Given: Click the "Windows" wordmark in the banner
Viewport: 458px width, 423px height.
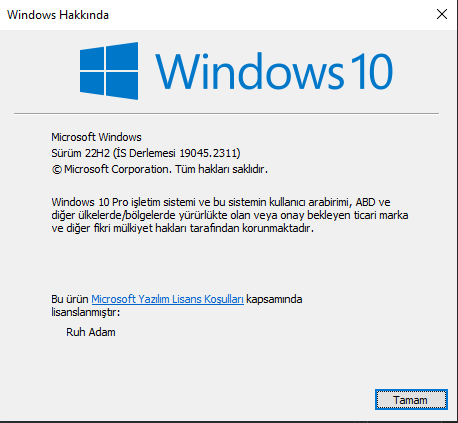Looking at the screenshot, I should (x=249, y=71).
